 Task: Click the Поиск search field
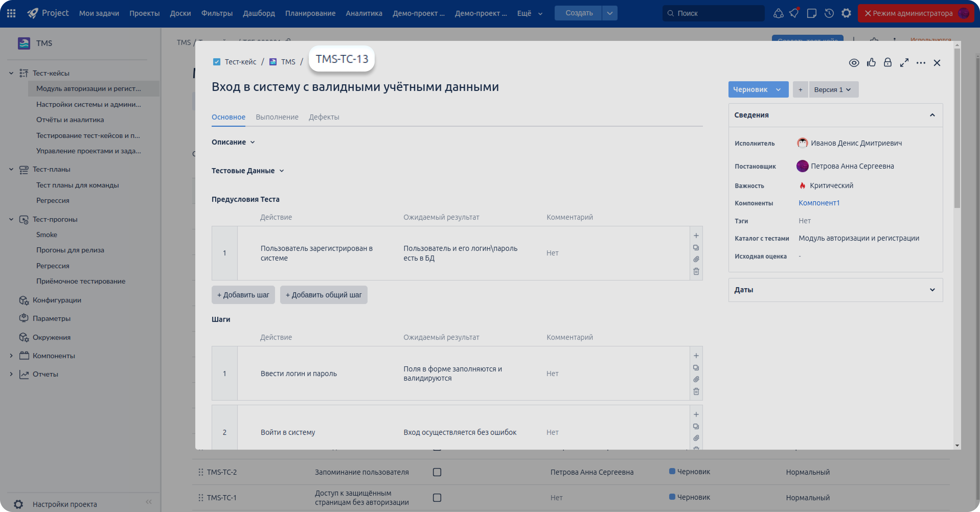[x=713, y=13]
